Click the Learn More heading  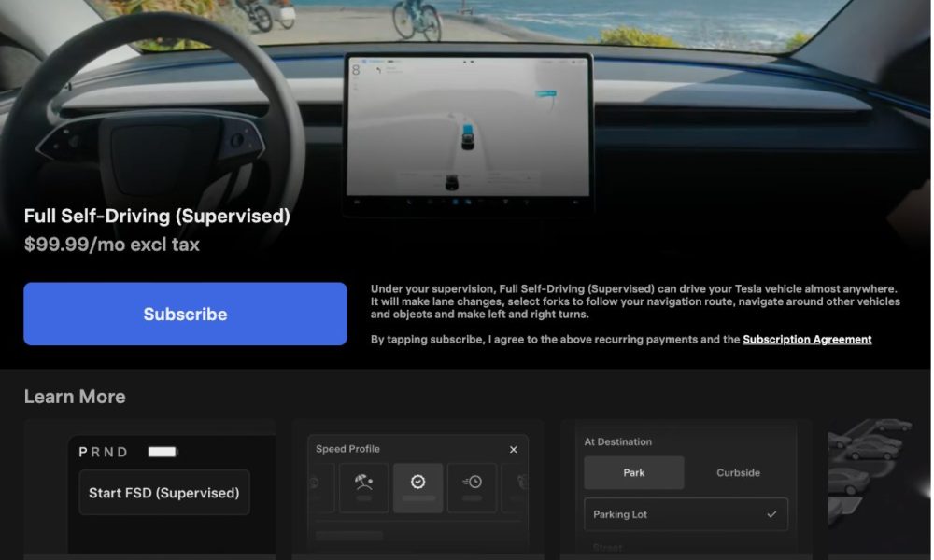pos(75,397)
